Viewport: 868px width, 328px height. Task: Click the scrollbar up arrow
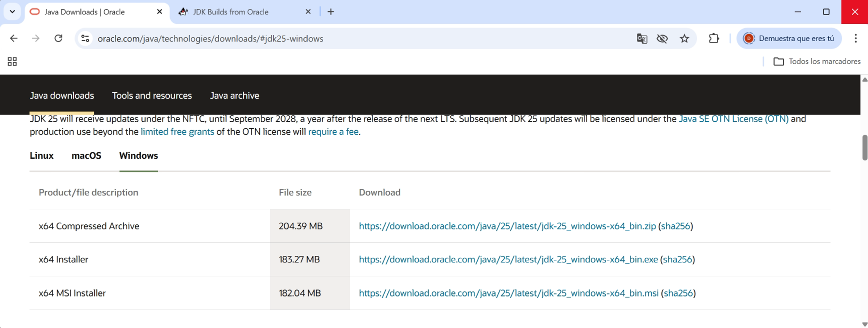point(864,79)
